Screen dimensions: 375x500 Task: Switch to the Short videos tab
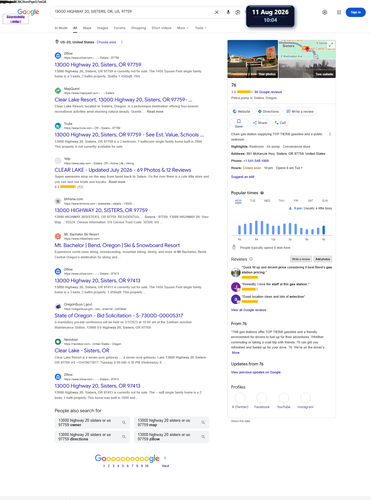tap(162, 28)
